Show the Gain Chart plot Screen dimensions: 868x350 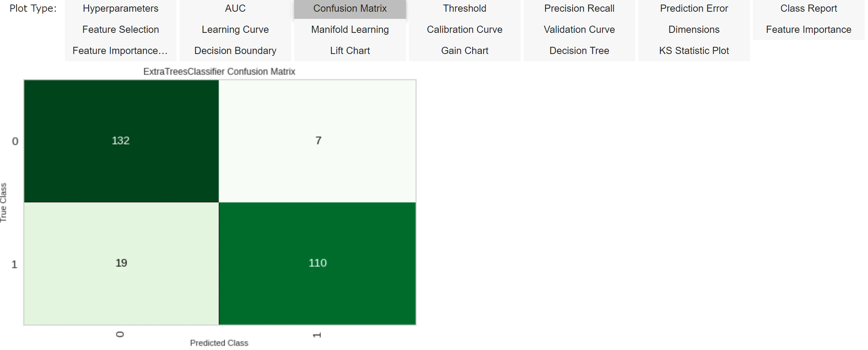(x=465, y=51)
